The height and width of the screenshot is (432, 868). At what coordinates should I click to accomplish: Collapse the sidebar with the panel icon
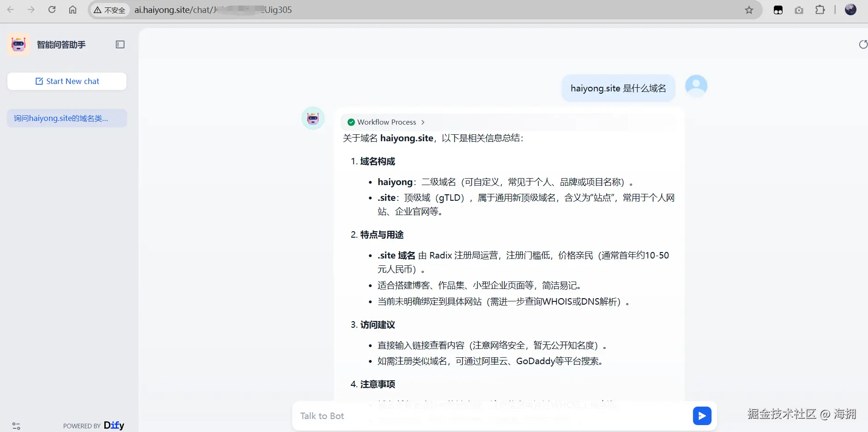coord(120,44)
